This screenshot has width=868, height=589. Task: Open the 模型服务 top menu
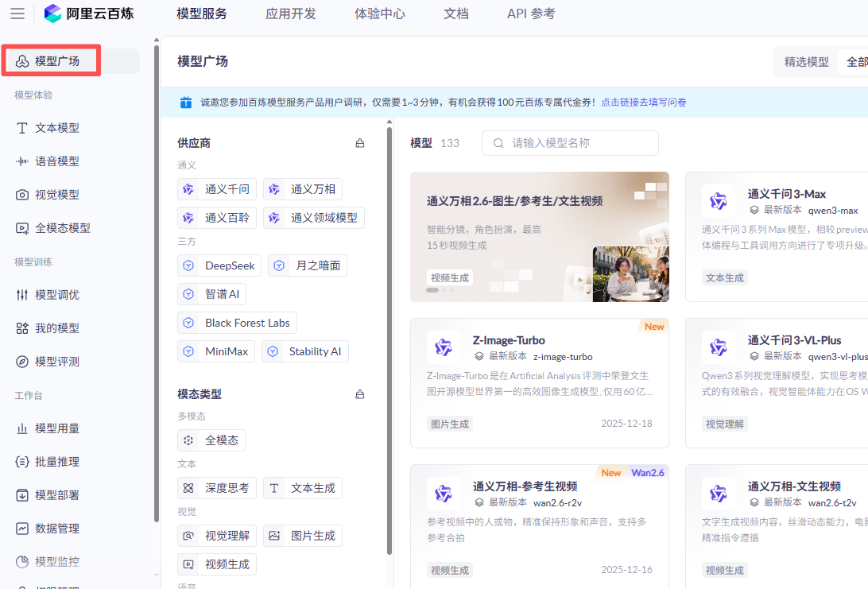coord(202,14)
